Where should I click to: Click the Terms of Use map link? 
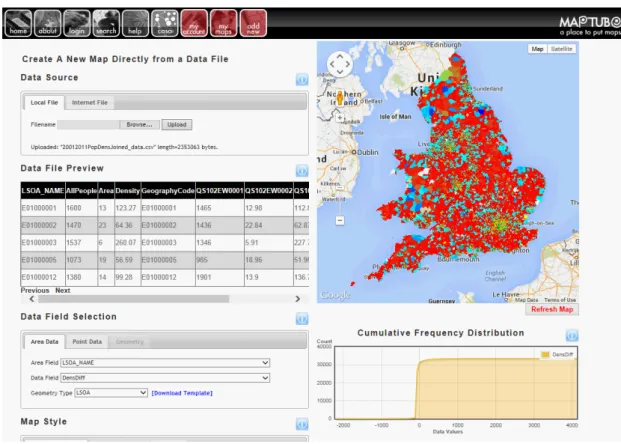tap(560, 300)
